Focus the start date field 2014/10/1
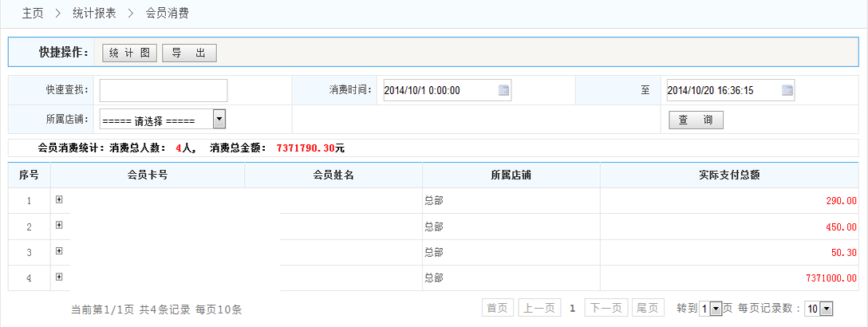Screen dimensions: 868x327 [x=439, y=90]
